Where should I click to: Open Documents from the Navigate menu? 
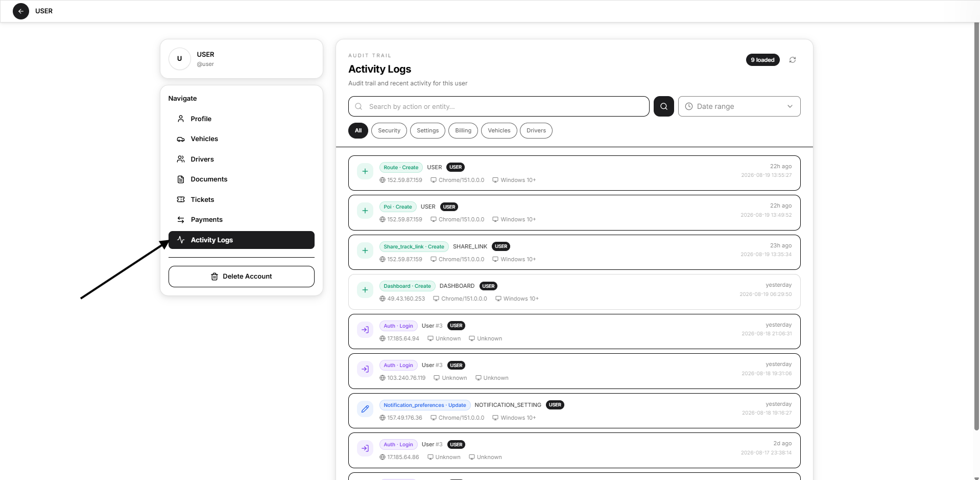click(x=242, y=179)
